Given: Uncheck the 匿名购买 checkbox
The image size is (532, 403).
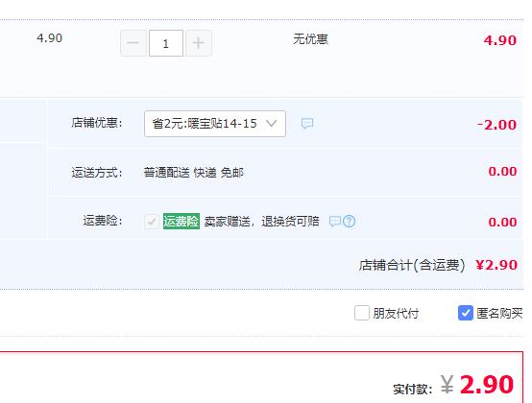Looking at the screenshot, I should click(x=465, y=313).
